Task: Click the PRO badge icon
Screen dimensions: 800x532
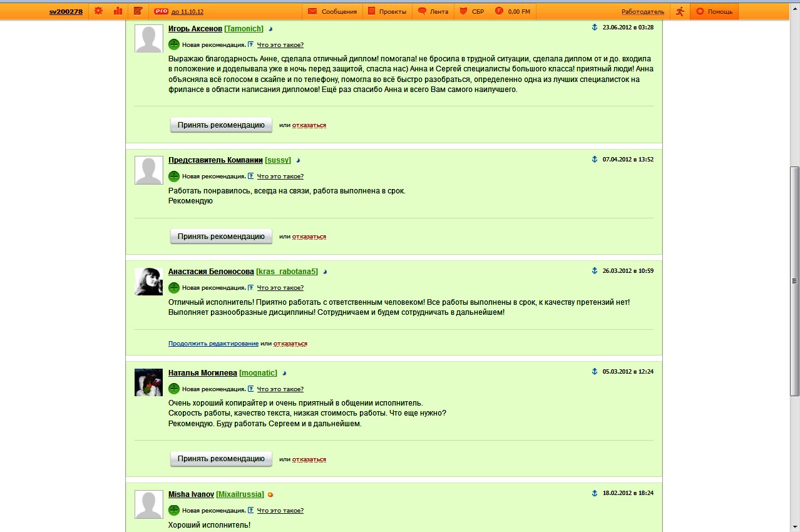Action: (x=161, y=11)
